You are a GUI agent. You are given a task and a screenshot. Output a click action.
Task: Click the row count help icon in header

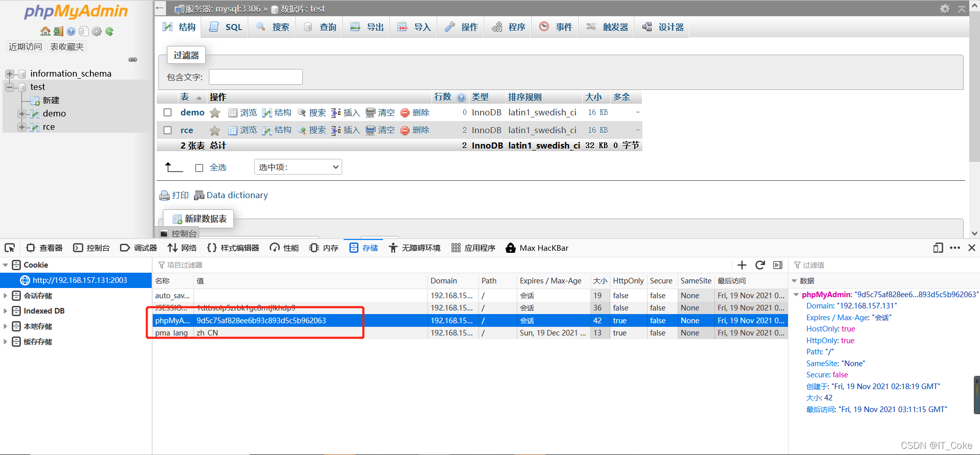click(x=461, y=98)
